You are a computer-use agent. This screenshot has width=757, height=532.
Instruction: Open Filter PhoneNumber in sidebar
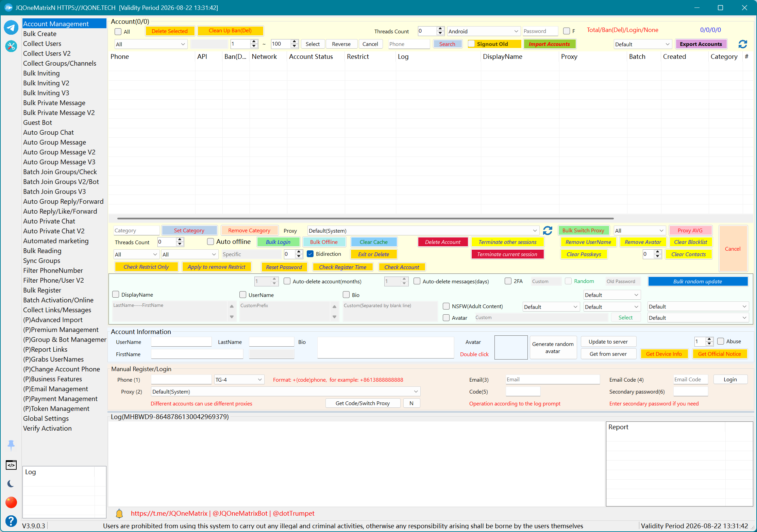pyautogui.click(x=53, y=270)
